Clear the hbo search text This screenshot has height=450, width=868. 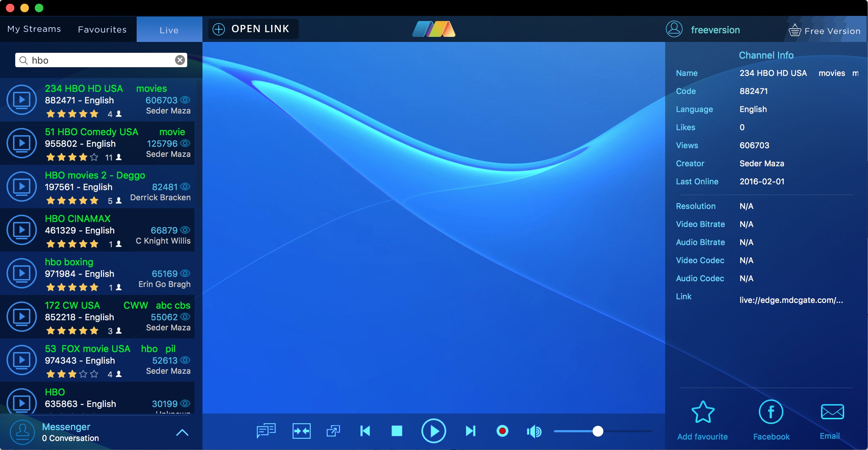pyautogui.click(x=180, y=60)
